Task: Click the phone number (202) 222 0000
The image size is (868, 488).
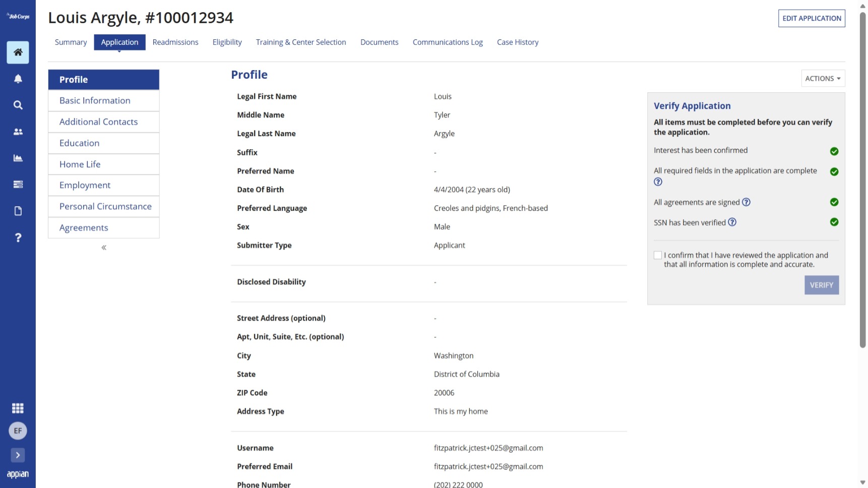Action: pyautogui.click(x=458, y=484)
